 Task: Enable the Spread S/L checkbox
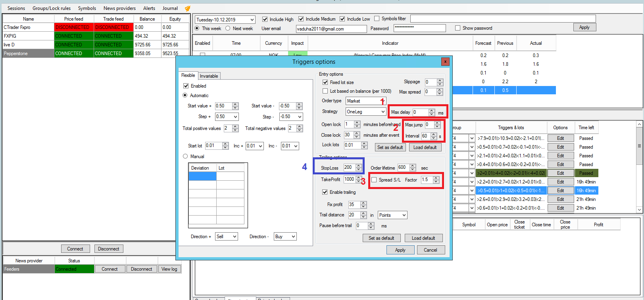(374, 180)
